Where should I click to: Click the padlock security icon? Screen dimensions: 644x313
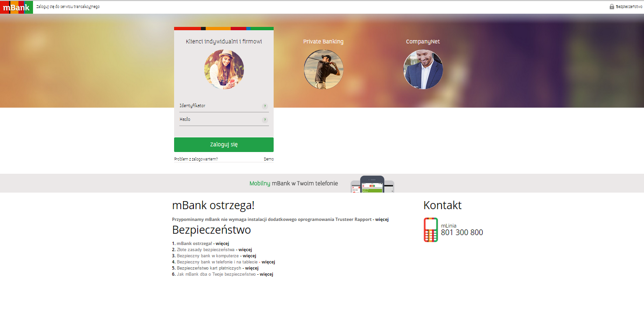(612, 7)
